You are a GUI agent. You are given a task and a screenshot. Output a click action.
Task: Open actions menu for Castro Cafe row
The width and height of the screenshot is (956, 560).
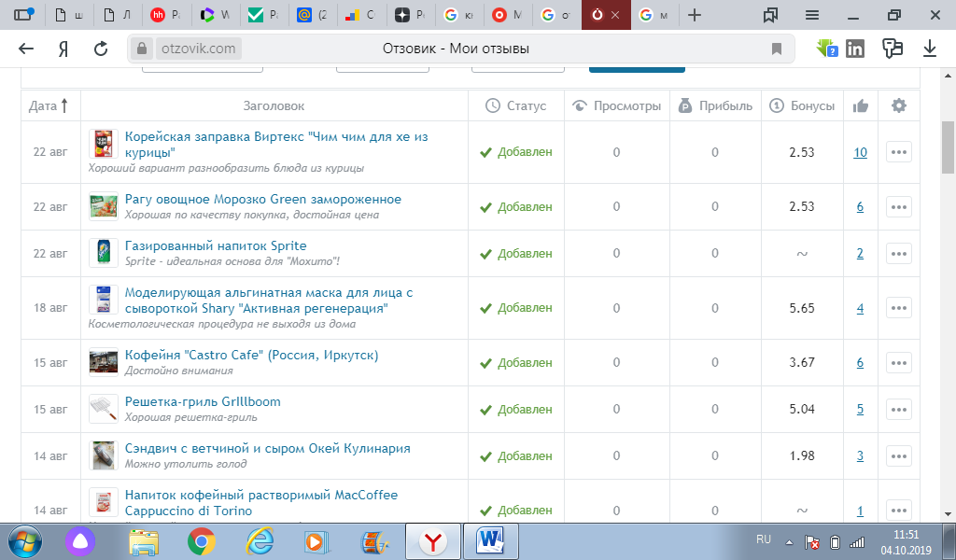coord(899,362)
